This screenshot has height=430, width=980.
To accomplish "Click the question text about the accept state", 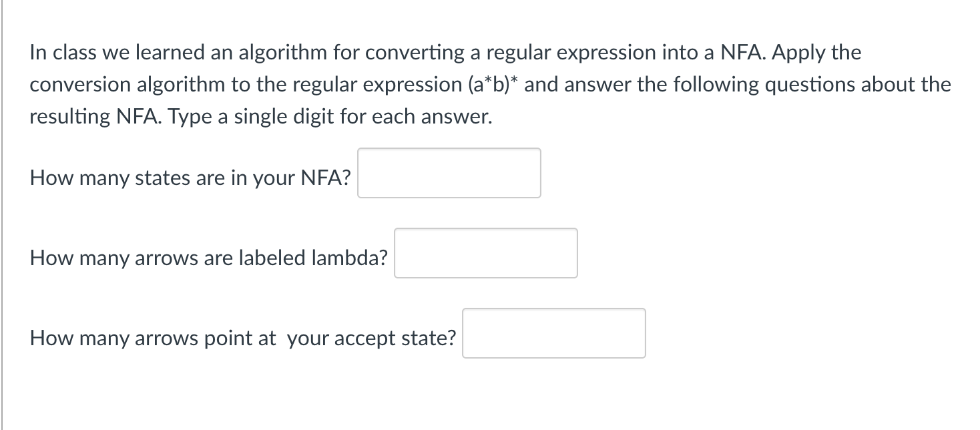I will [x=242, y=338].
